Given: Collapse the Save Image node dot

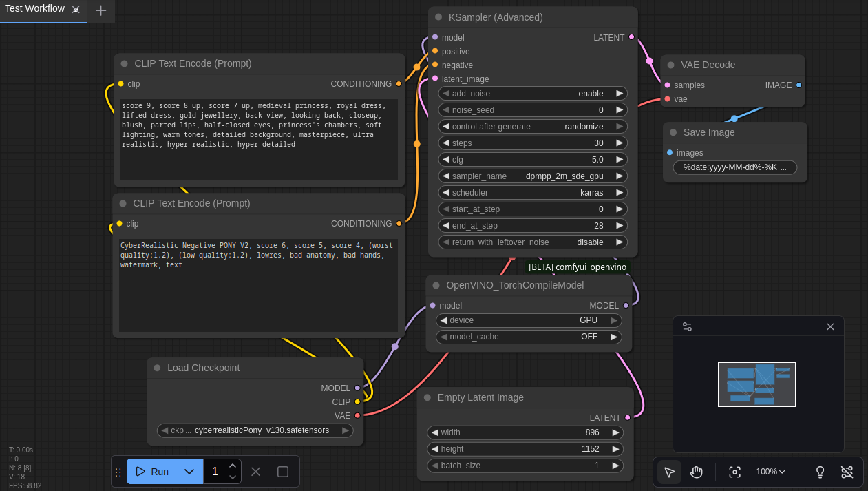Looking at the screenshot, I should (673, 132).
